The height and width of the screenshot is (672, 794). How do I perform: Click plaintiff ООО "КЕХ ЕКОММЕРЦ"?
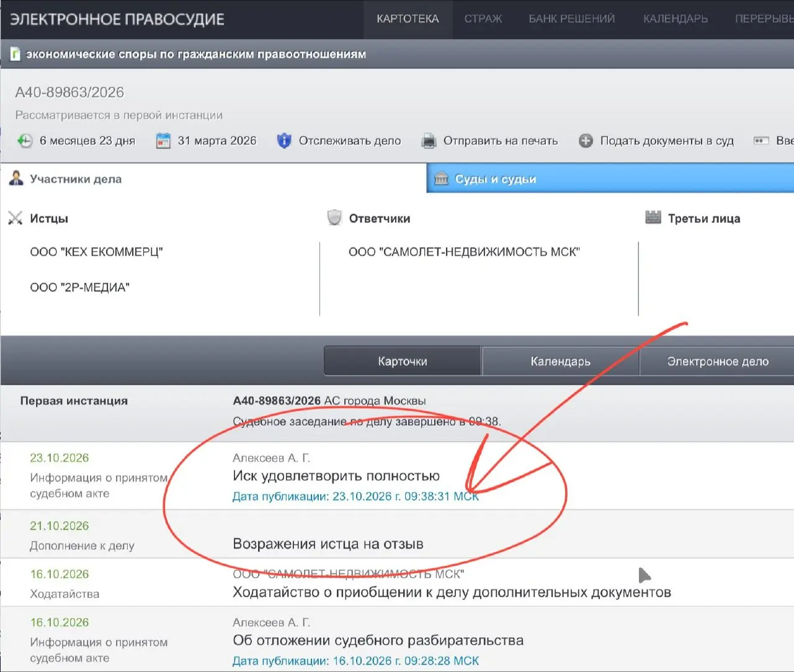[x=96, y=252]
